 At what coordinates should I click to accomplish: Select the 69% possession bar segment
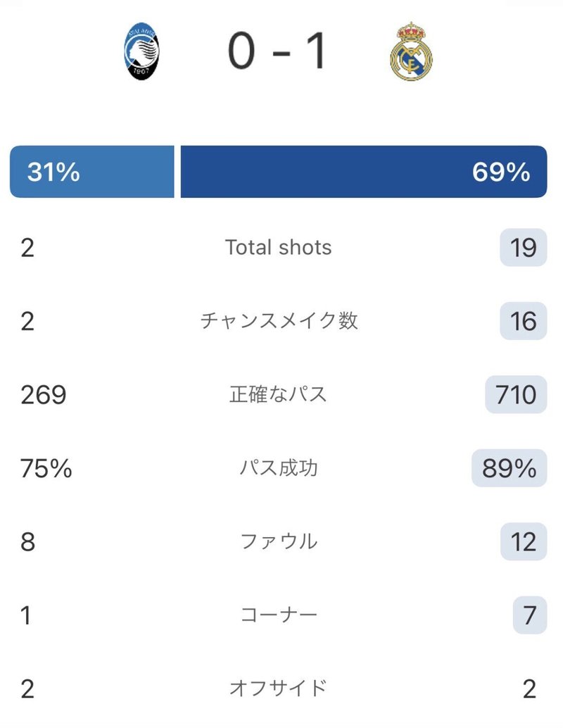364,172
